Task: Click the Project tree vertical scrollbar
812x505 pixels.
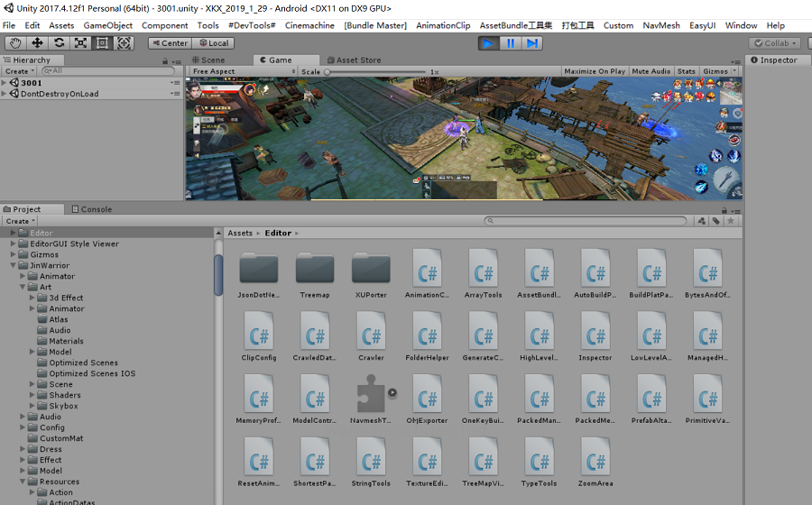Action: pos(218,274)
